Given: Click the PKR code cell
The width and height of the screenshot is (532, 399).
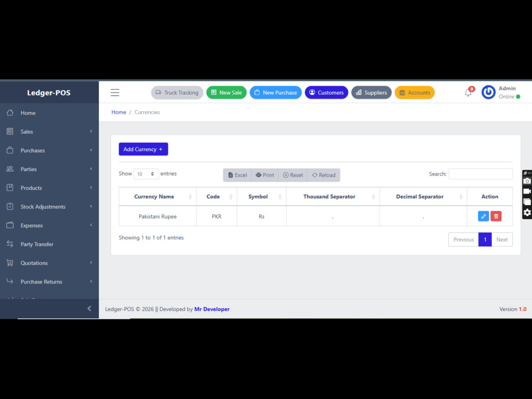Looking at the screenshot, I should (217, 217).
